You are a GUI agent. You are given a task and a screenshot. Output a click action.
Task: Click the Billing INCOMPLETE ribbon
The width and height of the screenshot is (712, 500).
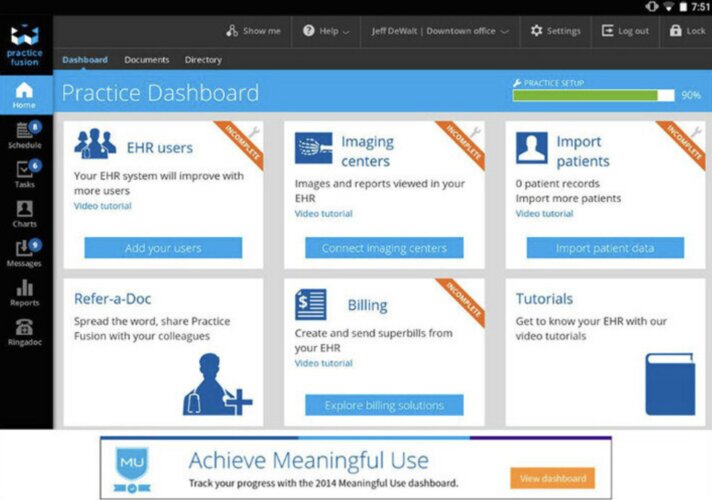[x=462, y=301]
